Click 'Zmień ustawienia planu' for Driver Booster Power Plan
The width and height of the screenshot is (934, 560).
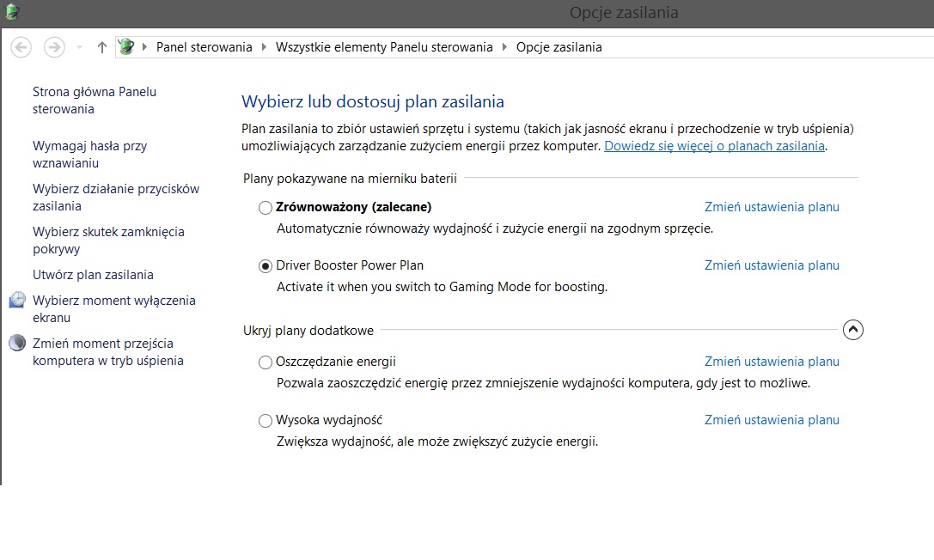(x=772, y=265)
